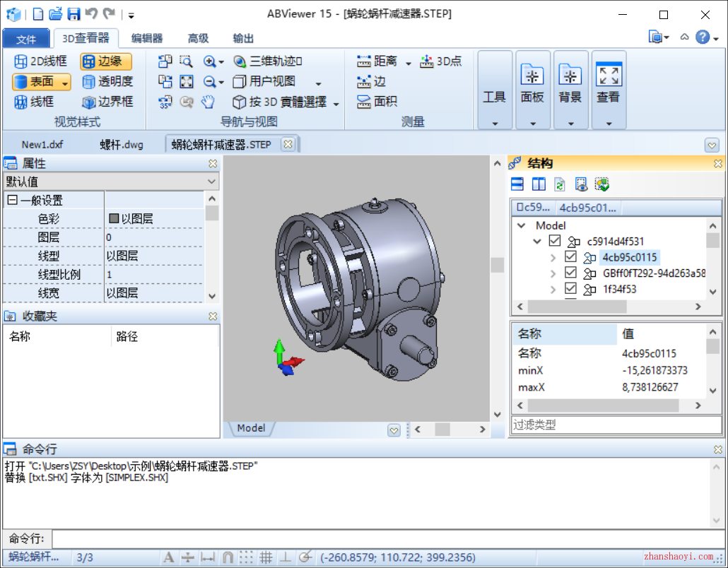The width and height of the screenshot is (728, 568).
Task: Click the zoom window magnifier icon
Action: pos(186,61)
